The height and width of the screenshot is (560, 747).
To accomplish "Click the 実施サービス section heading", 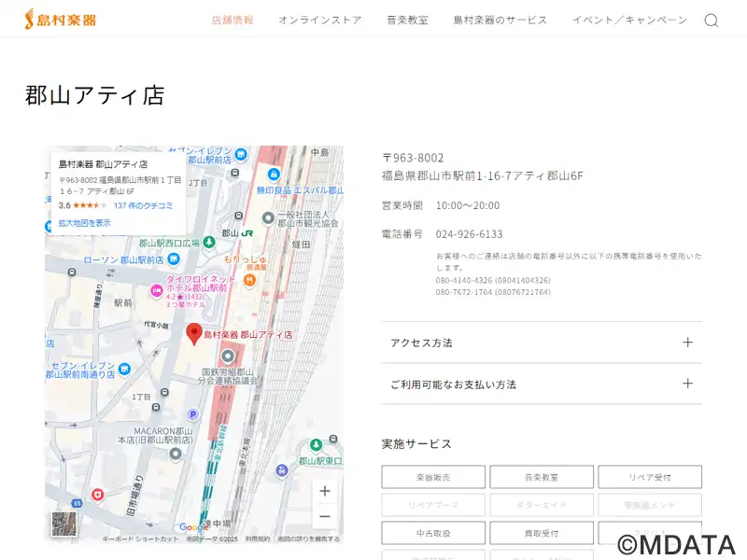I will coord(416,444).
